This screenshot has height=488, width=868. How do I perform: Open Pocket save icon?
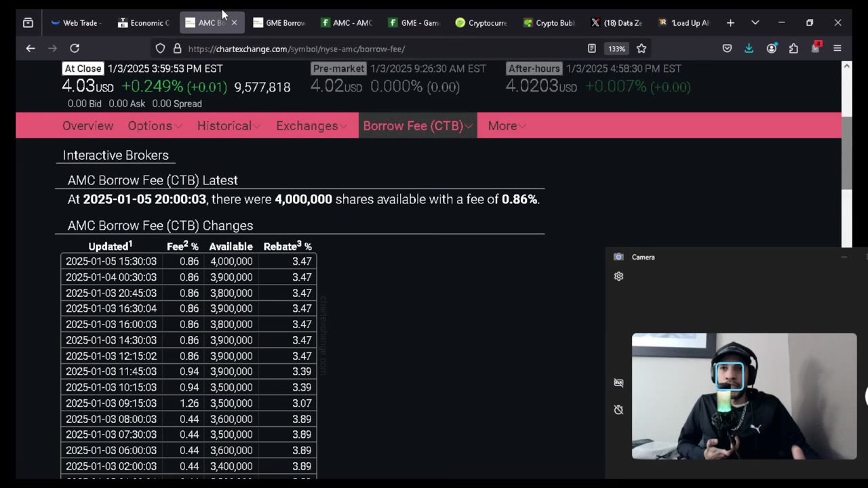[727, 49]
